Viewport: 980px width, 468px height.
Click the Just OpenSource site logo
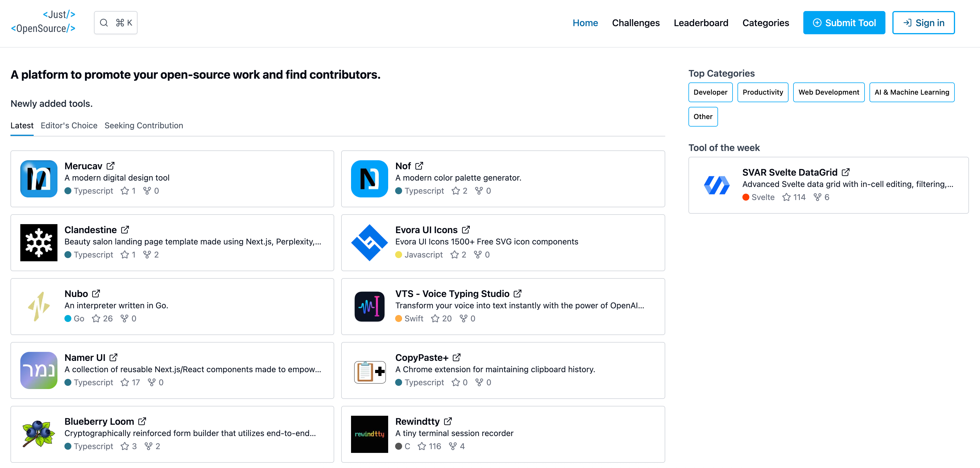43,22
